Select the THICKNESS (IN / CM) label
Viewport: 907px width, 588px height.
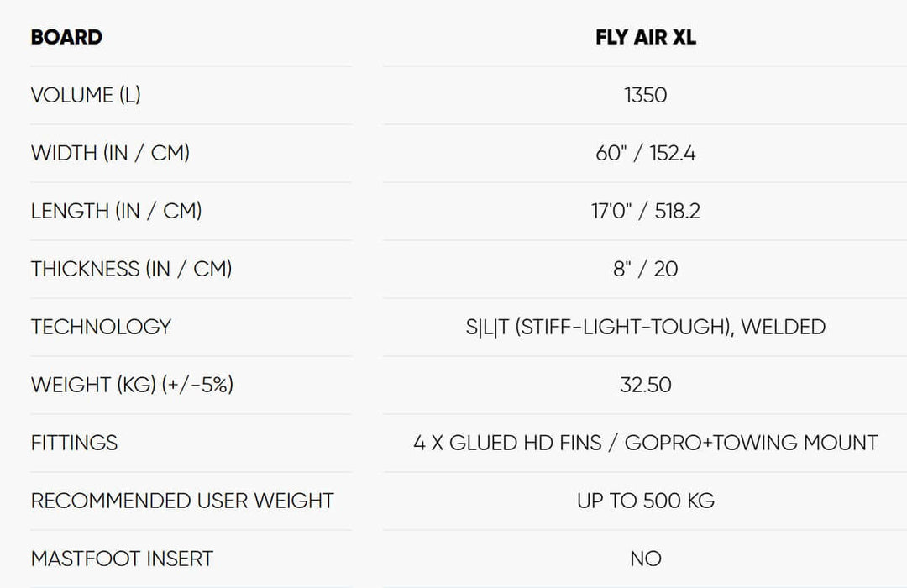pyautogui.click(x=131, y=269)
